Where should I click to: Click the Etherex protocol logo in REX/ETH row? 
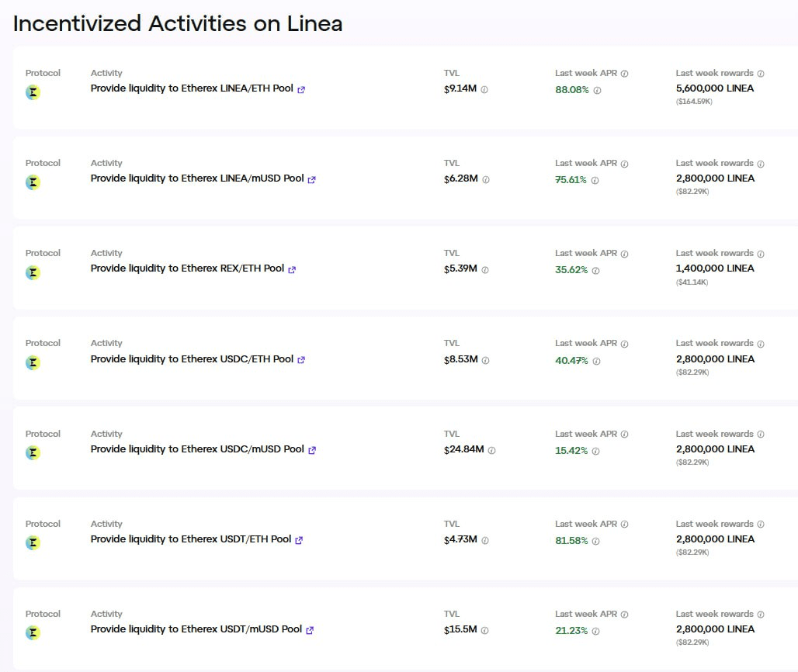[x=33, y=272]
